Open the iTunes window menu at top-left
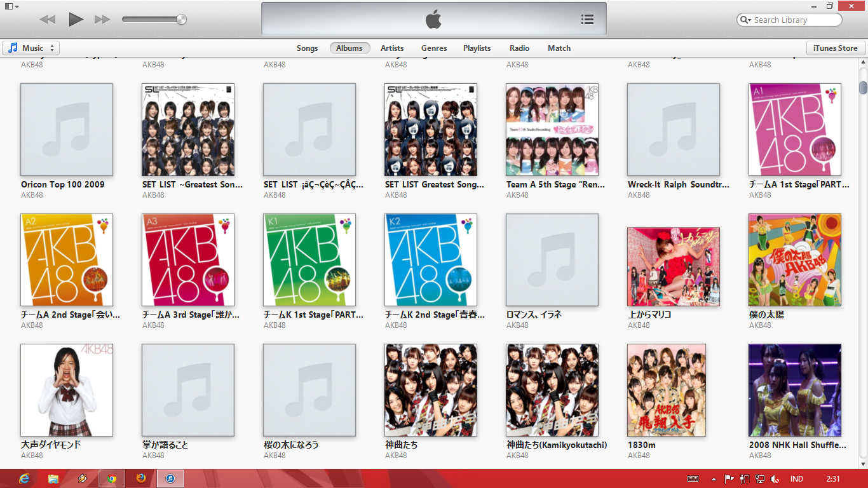The width and height of the screenshot is (868, 488). point(12,6)
